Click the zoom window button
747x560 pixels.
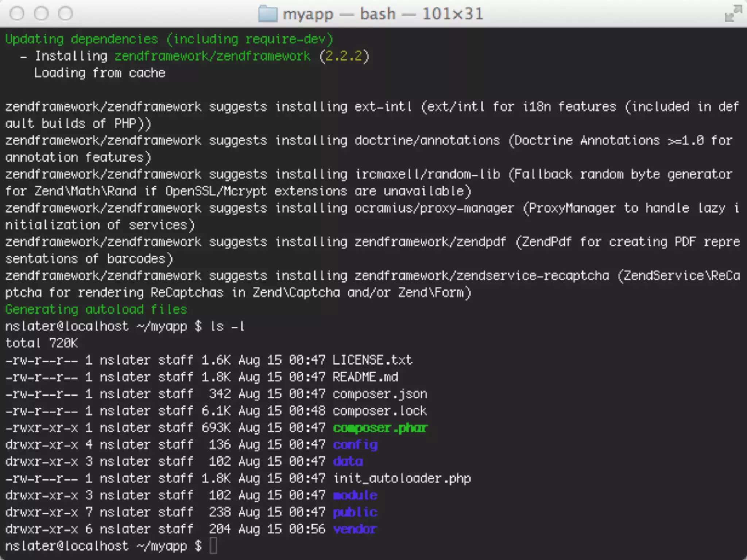[x=66, y=14]
